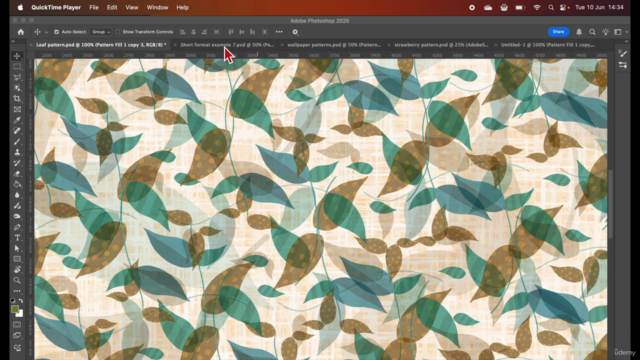This screenshot has width=640, height=360.
Task: Open the Help menu in menu bar
Action: [x=182, y=7]
